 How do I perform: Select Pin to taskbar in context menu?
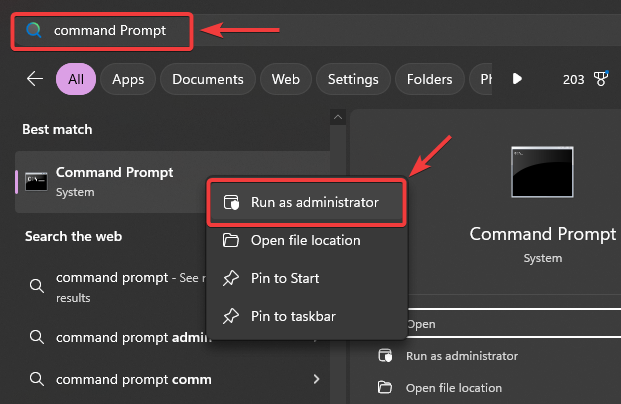click(x=292, y=316)
